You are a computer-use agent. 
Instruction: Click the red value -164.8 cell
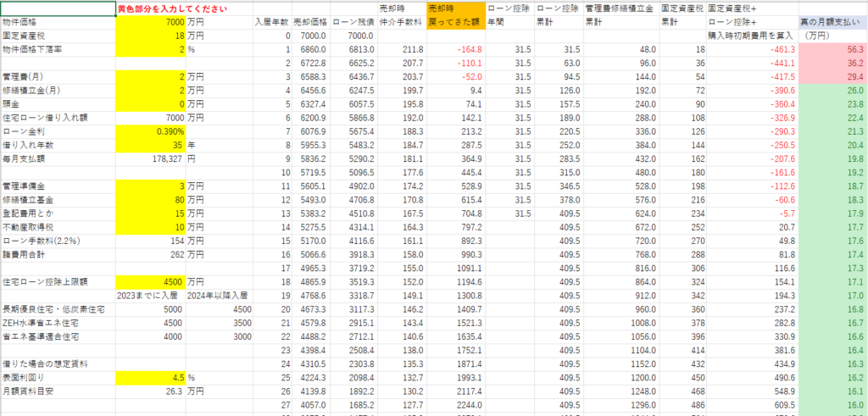[x=455, y=50]
